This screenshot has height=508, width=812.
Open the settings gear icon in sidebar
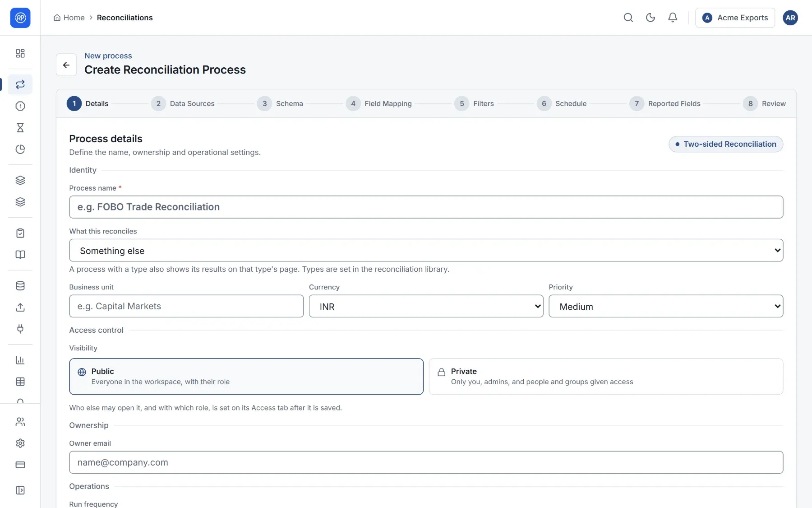click(20, 443)
